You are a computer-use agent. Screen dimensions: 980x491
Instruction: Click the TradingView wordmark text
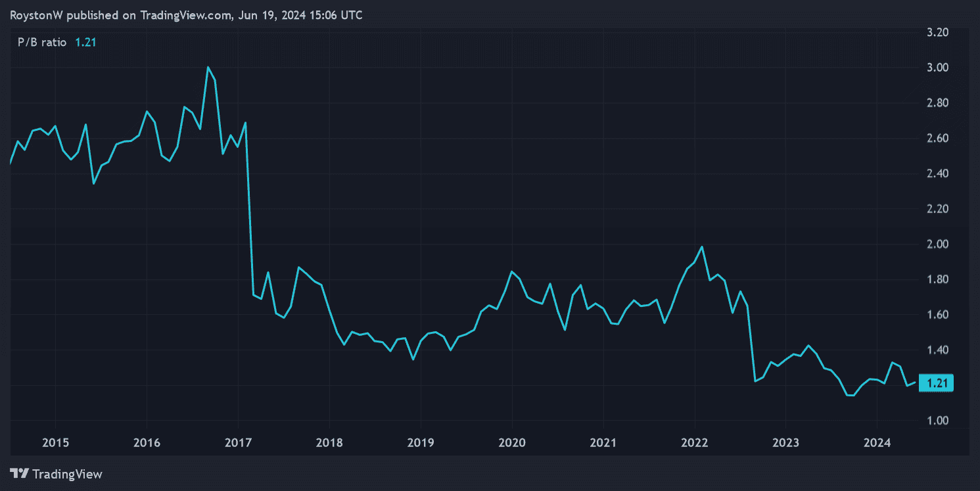[67, 474]
